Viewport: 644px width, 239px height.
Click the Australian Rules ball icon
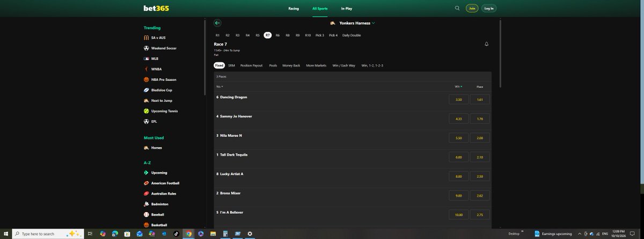pos(146,193)
